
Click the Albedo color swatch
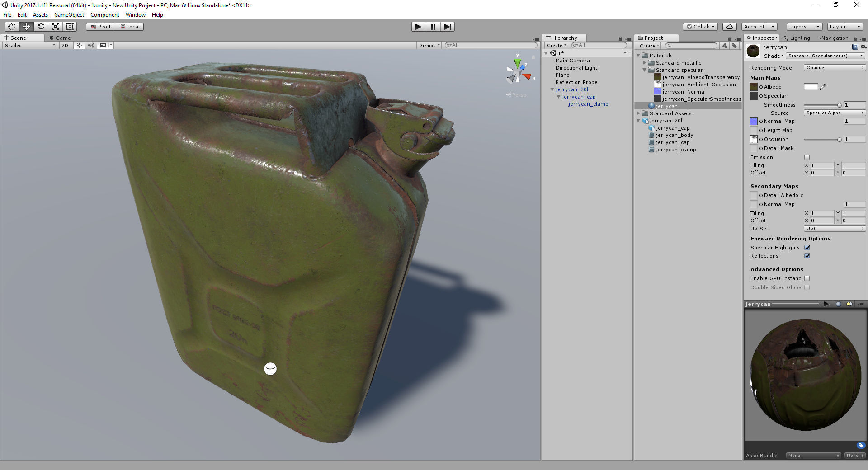[811, 87]
